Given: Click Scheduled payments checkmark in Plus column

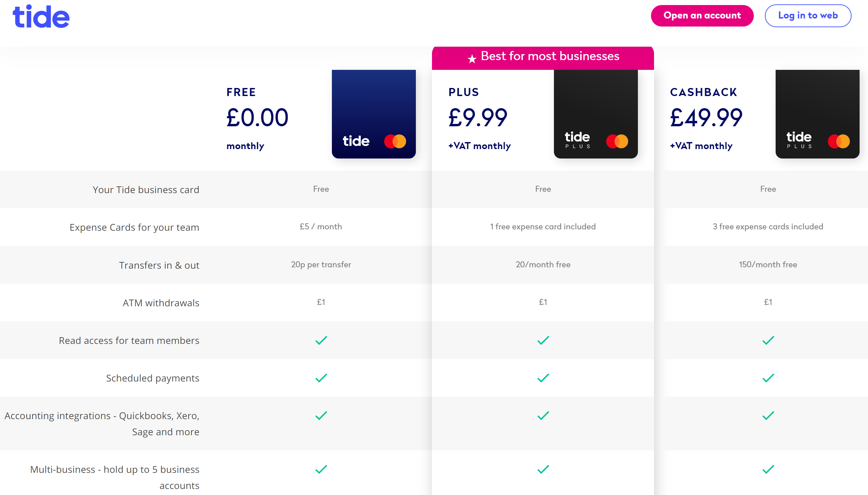Looking at the screenshot, I should [543, 378].
